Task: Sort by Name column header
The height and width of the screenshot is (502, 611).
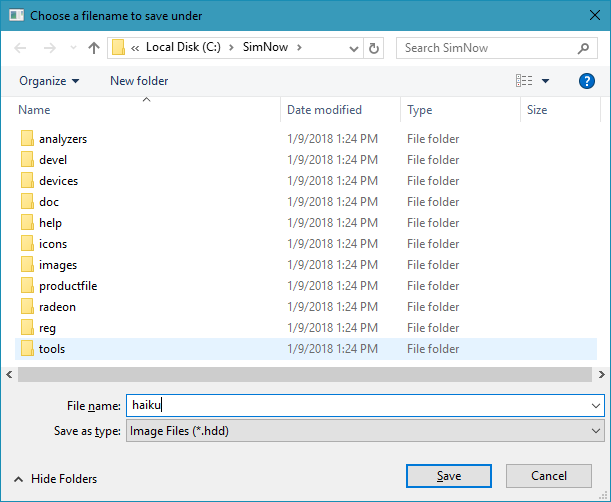Action: click(x=34, y=110)
